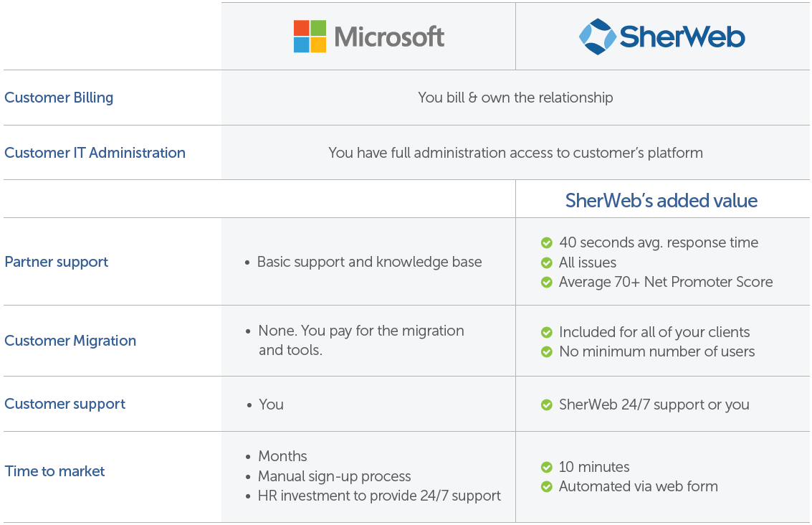Click the Time to market row label
The width and height of the screenshot is (812, 525).
tap(54, 471)
